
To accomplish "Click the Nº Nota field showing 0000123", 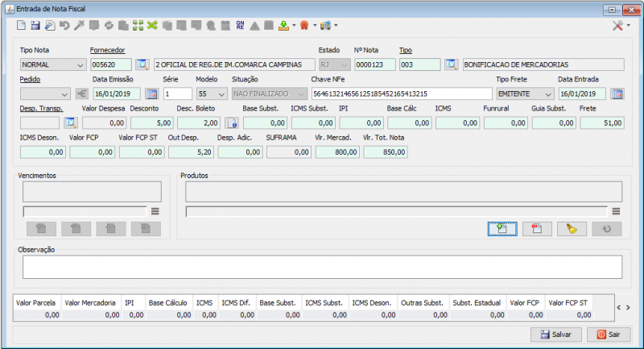I will point(375,64).
